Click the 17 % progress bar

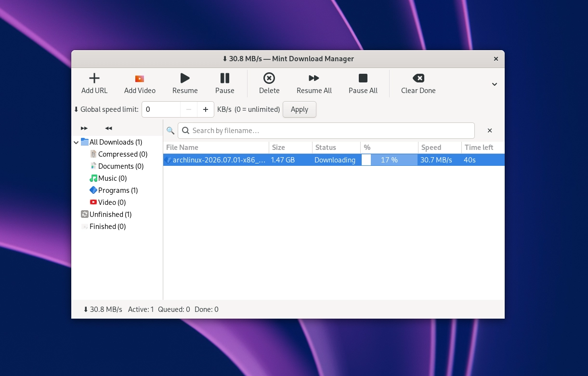389,160
